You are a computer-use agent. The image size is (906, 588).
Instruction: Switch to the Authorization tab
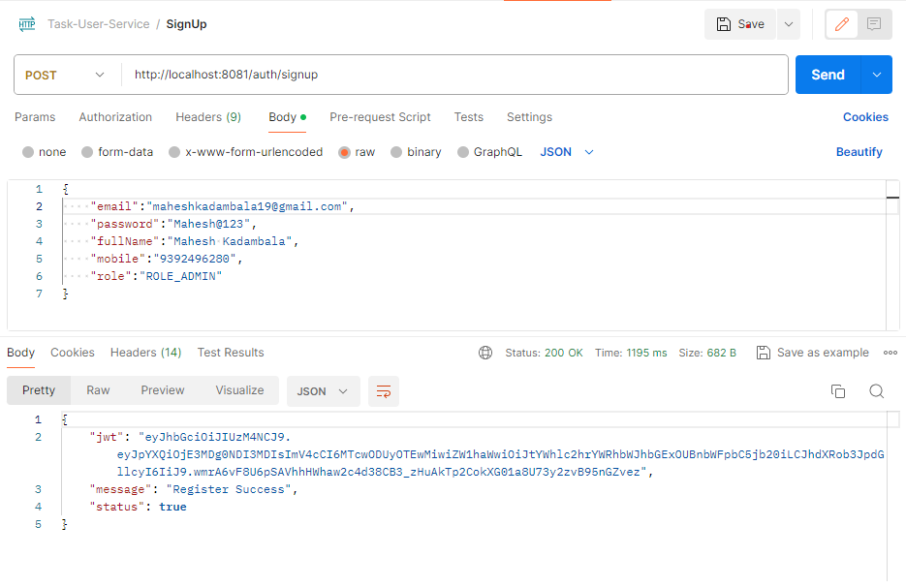coord(115,117)
